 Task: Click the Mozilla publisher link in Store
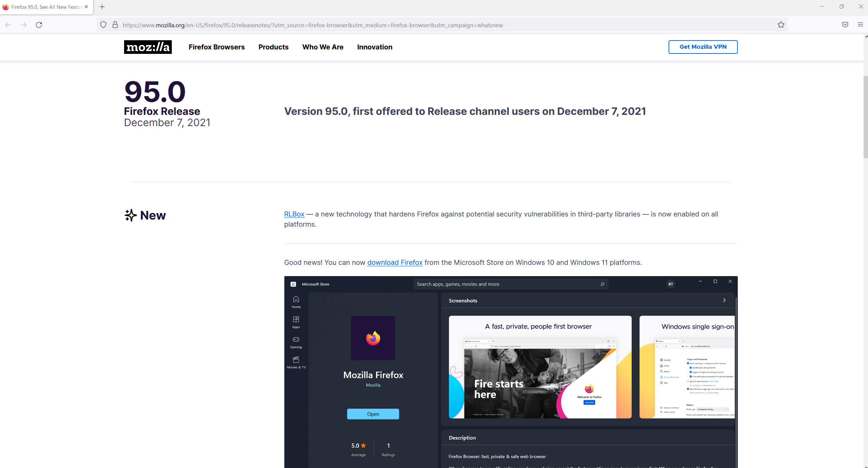pyautogui.click(x=373, y=385)
